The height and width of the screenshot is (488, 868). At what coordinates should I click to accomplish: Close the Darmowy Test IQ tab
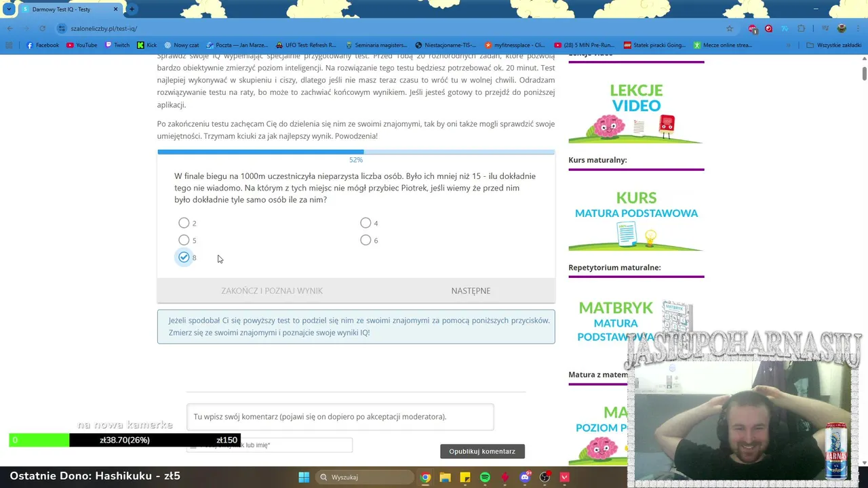(115, 9)
